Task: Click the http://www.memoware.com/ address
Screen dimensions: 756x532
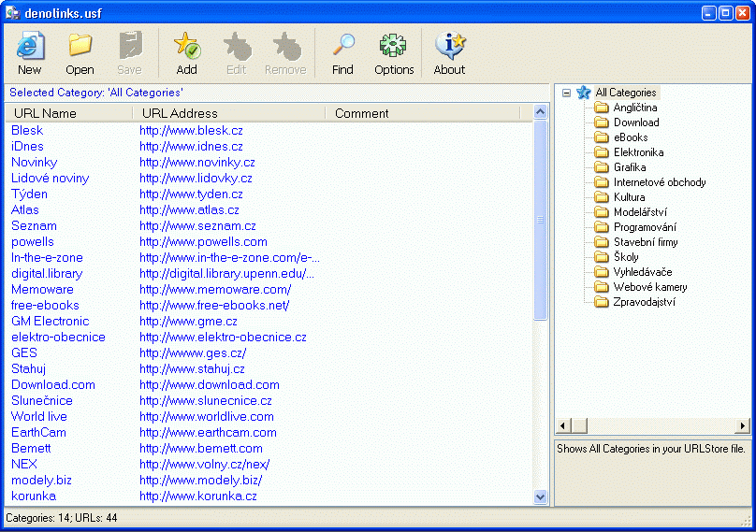Action: 215,290
